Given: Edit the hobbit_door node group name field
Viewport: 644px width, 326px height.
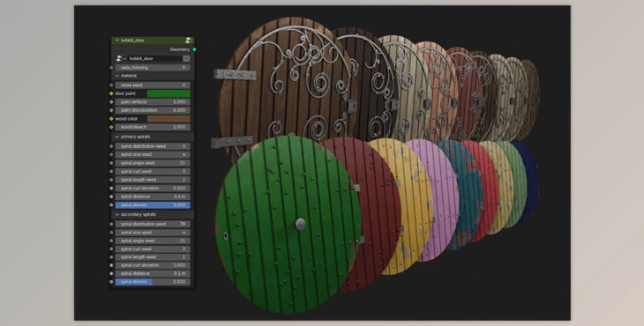Looking at the screenshot, I should pyautogui.click(x=154, y=59).
